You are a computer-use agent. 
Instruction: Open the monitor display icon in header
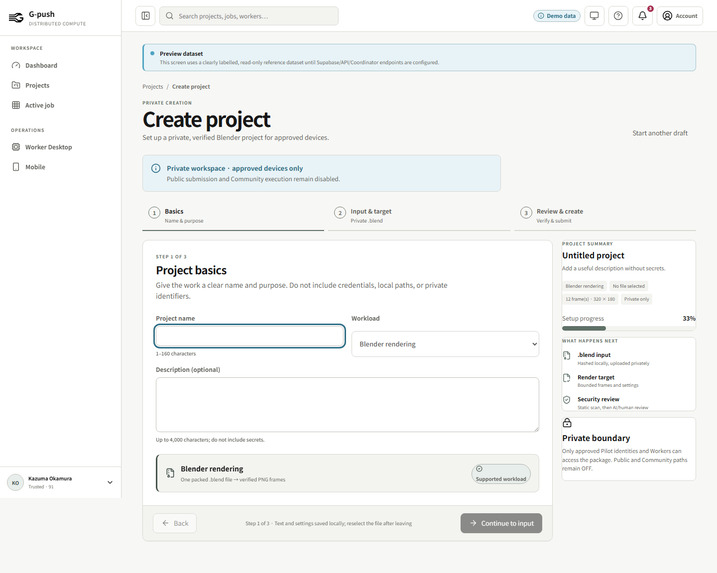tap(594, 16)
